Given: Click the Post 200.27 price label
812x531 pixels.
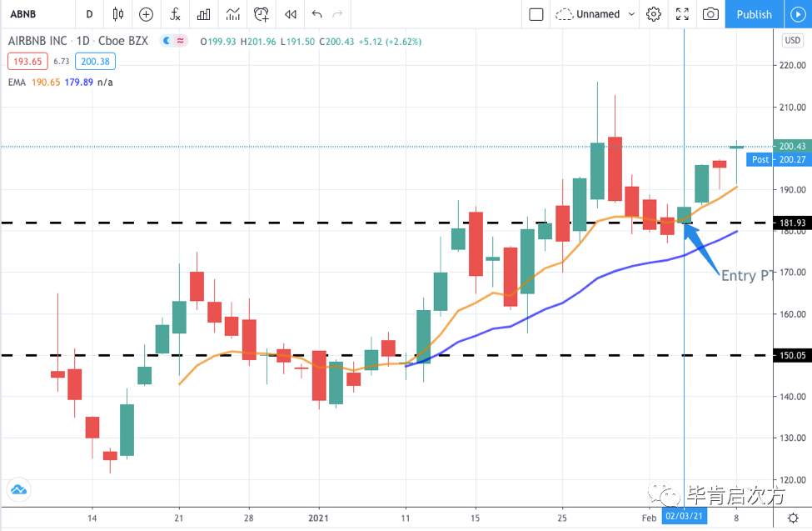Looking at the screenshot, I should 779,159.
